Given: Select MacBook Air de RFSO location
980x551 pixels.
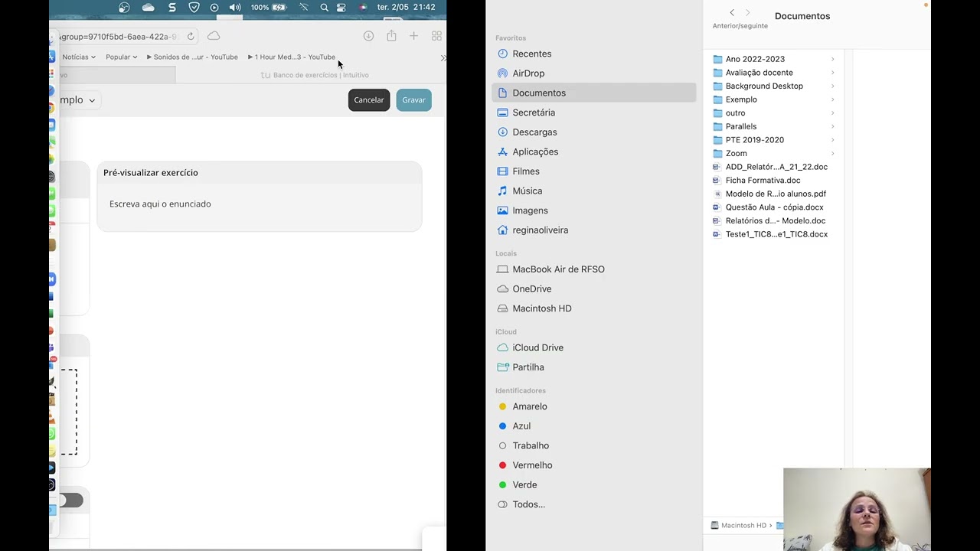Looking at the screenshot, I should (x=593, y=269).
